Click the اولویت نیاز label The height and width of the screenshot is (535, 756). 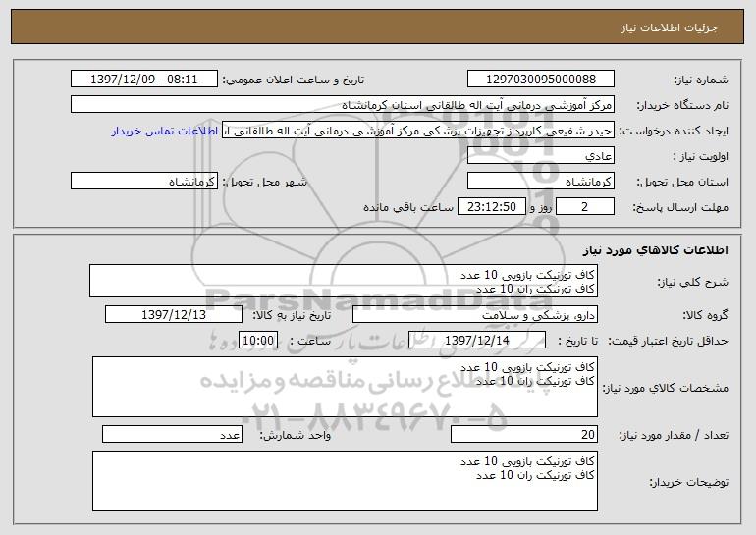(701, 156)
